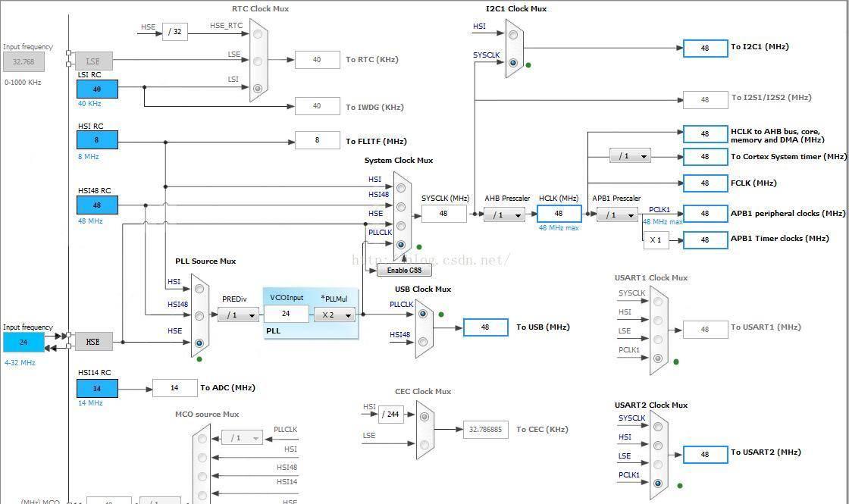
Task: Select HSE in the System Clock Mux
Action: (x=401, y=226)
